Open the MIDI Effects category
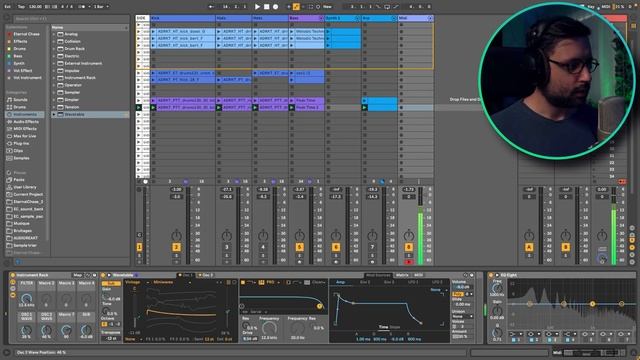This screenshot has width=640, height=360. (x=25, y=129)
